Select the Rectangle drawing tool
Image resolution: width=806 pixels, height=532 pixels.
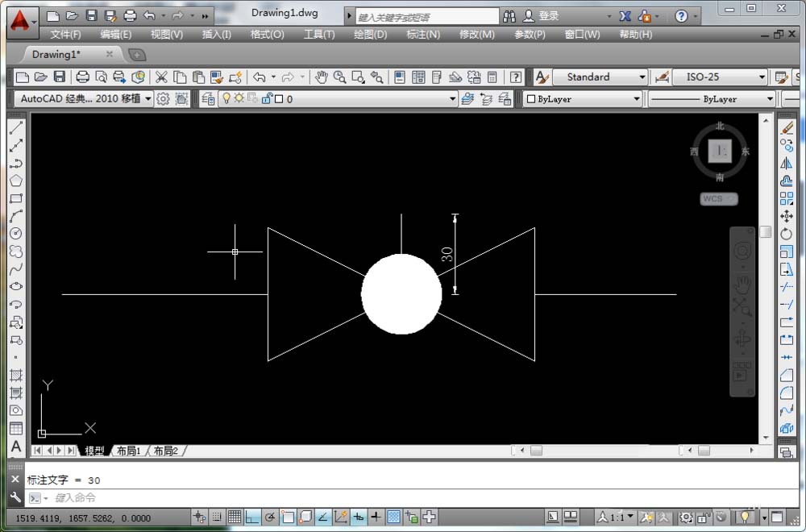16,198
